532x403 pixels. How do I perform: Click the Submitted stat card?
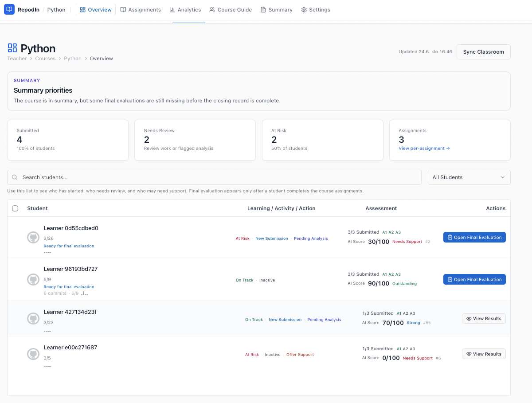[68, 140]
